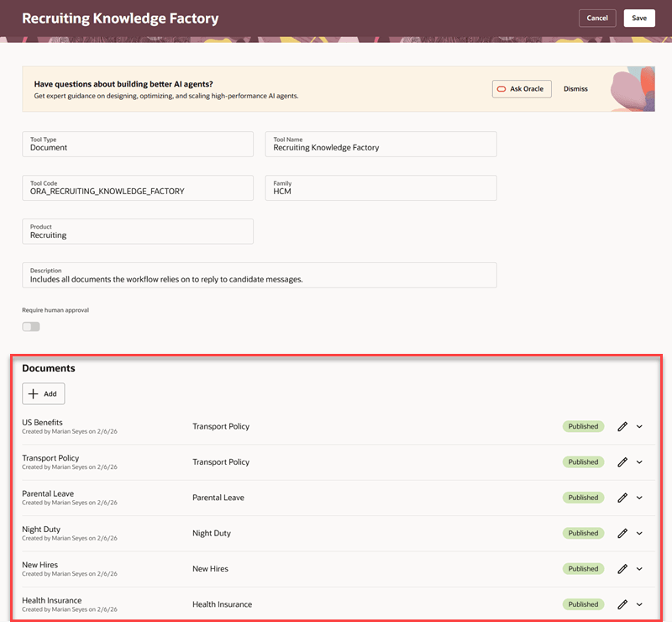Click inside the Description text field
This screenshot has width=672, height=622.
pos(252,275)
